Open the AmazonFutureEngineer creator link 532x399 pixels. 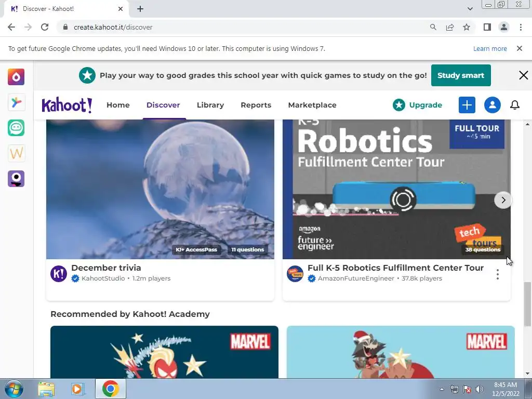click(356, 278)
